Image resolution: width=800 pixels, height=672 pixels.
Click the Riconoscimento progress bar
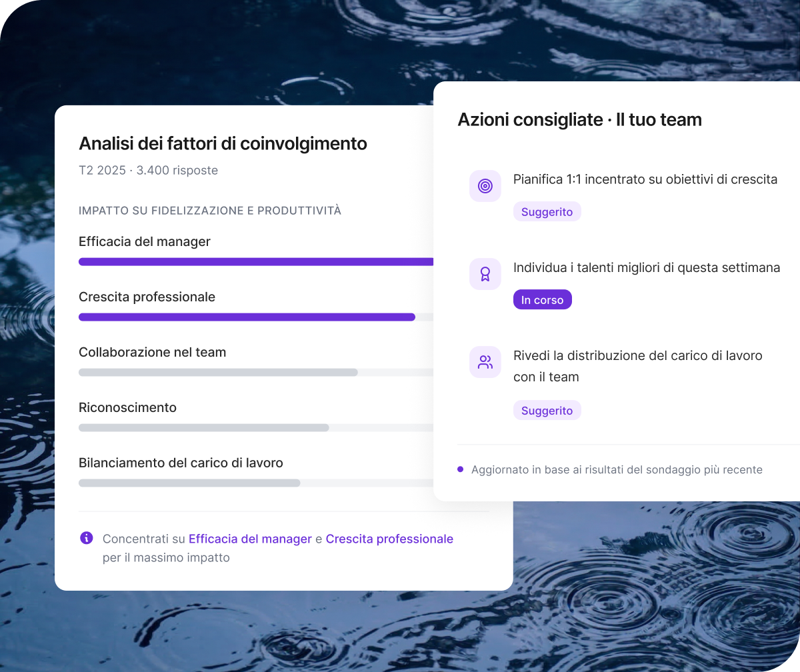point(256,428)
